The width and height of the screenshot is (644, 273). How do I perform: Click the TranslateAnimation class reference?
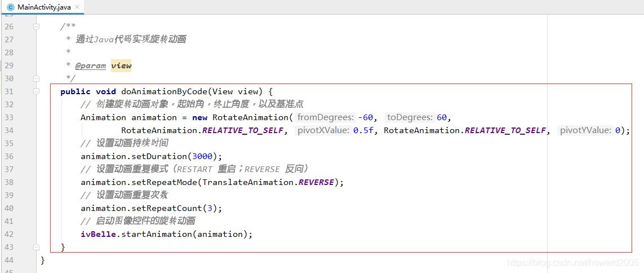point(248,182)
